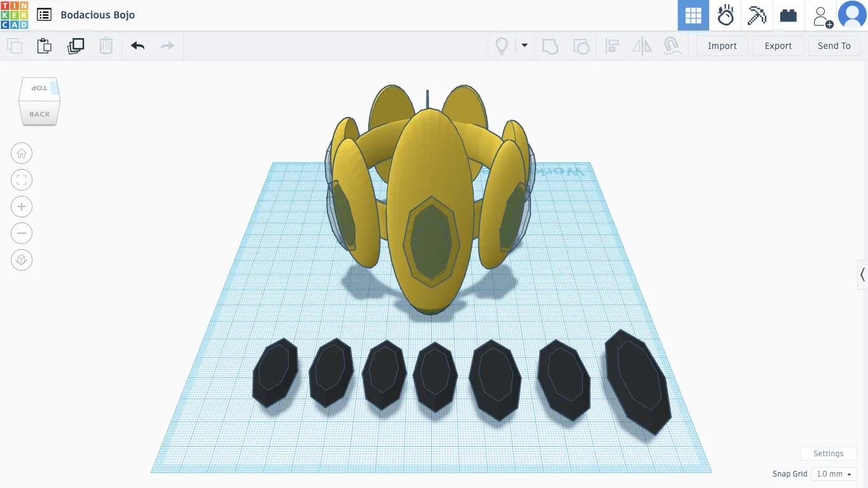Redo the last undone action
This screenshot has width=868, height=488.
[167, 46]
